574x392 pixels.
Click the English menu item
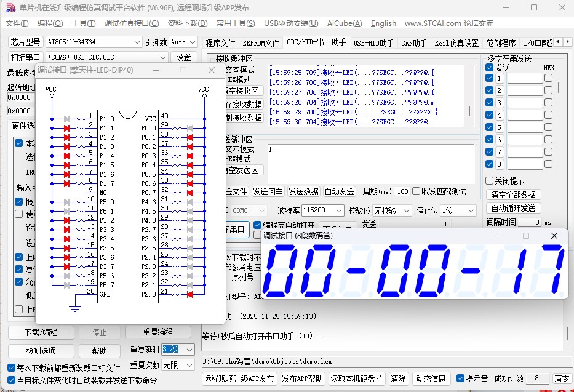383,23
